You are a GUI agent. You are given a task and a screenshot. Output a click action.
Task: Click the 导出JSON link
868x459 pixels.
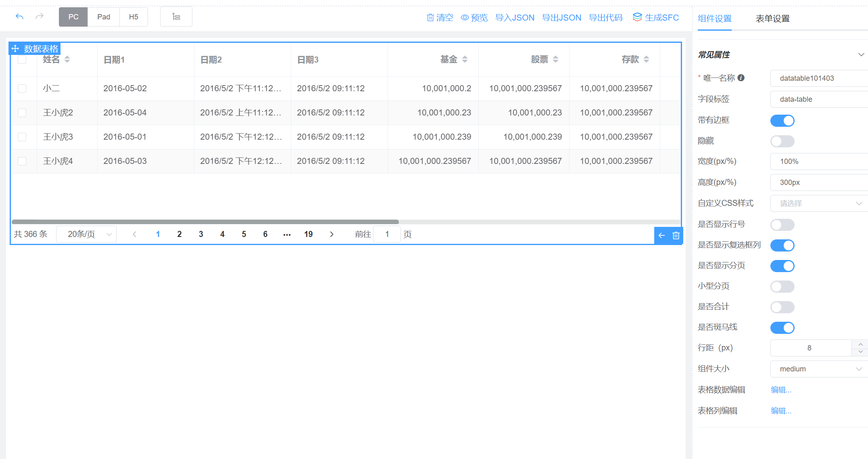pos(561,17)
